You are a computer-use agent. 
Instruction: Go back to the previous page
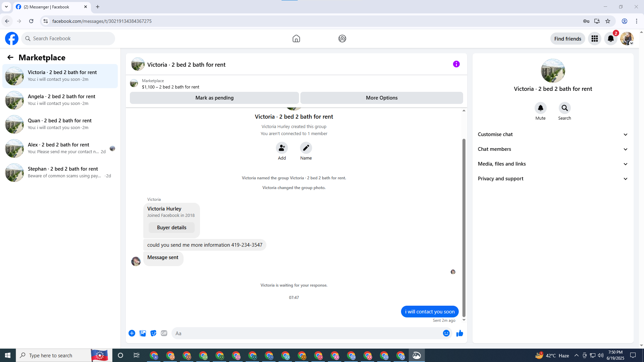[7, 21]
